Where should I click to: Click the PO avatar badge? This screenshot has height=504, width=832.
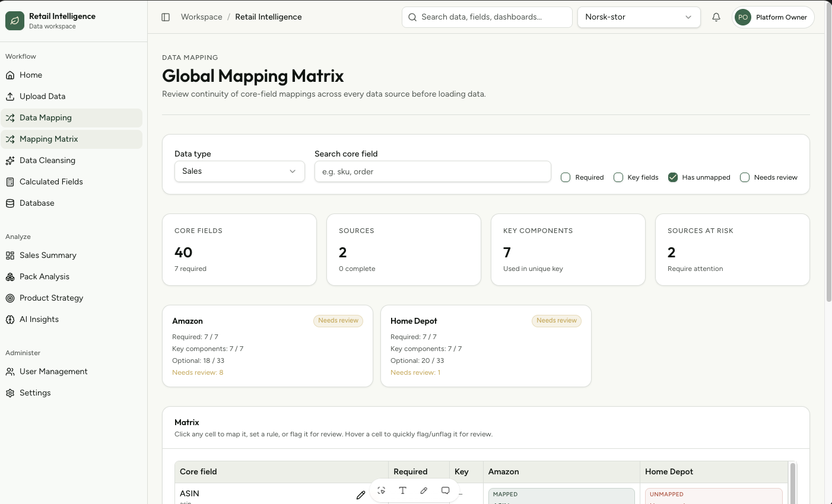pyautogui.click(x=743, y=17)
